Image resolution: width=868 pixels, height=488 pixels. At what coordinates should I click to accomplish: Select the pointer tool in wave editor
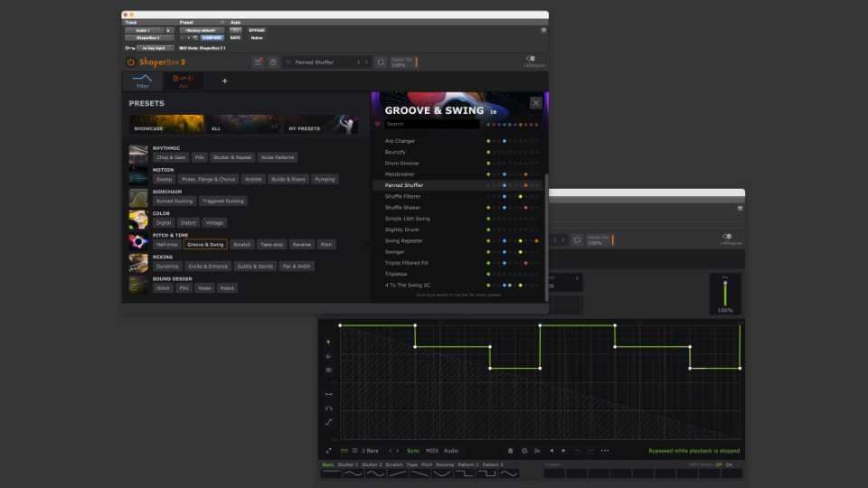coord(328,343)
